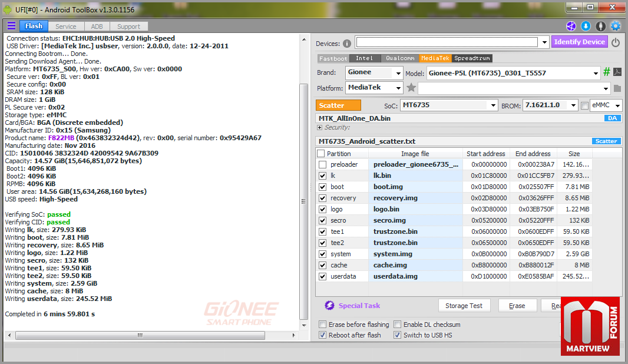Enable Erase before flashing option
The height and width of the screenshot is (364, 628).
322,325
